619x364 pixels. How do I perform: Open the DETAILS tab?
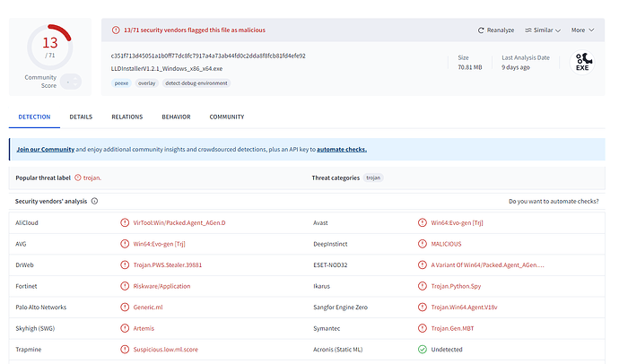click(81, 117)
